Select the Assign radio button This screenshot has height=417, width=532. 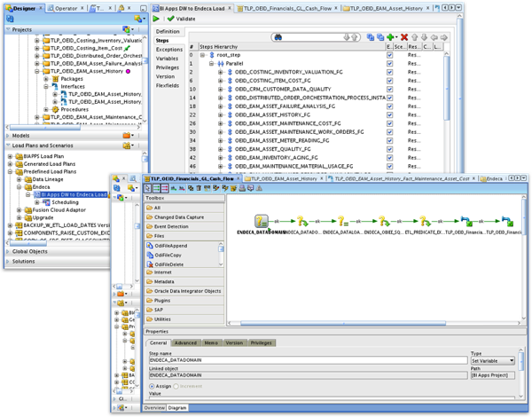(x=152, y=387)
